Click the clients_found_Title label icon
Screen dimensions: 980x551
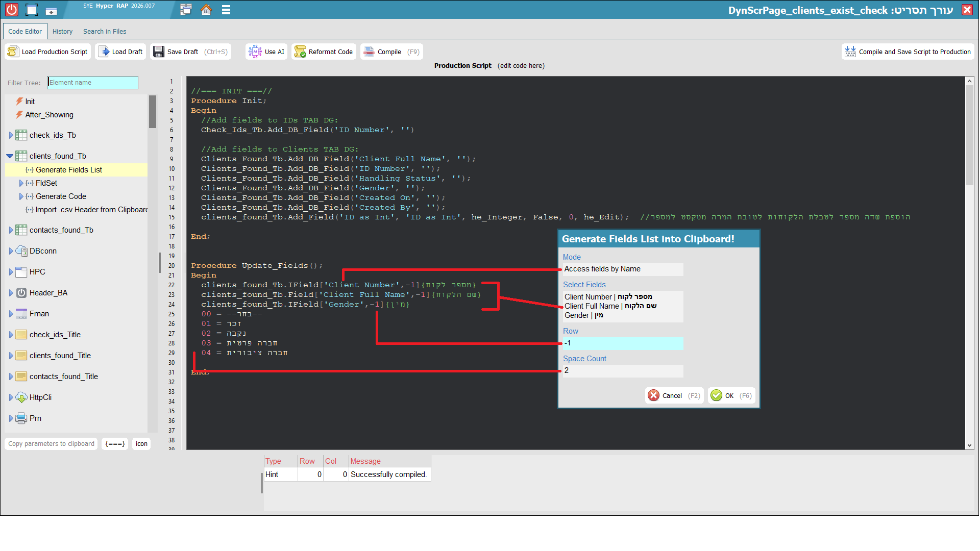pyautogui.click(x=21, y=356)
